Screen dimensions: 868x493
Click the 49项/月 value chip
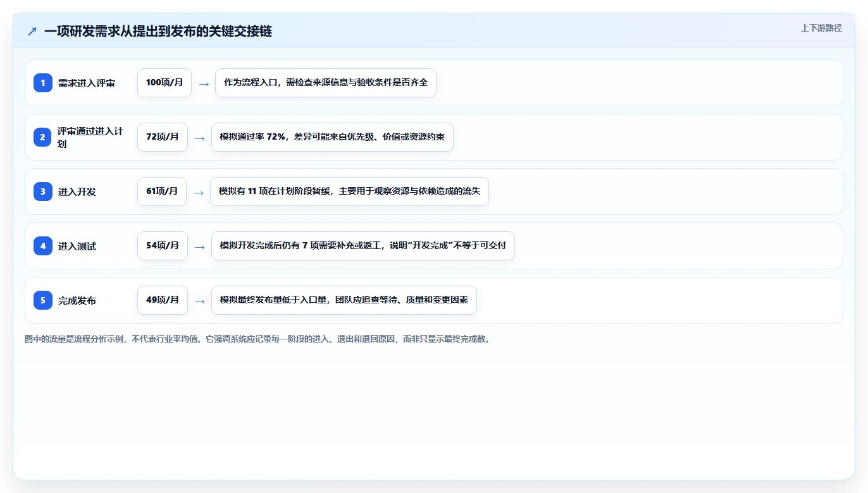(x=163, y=300)
